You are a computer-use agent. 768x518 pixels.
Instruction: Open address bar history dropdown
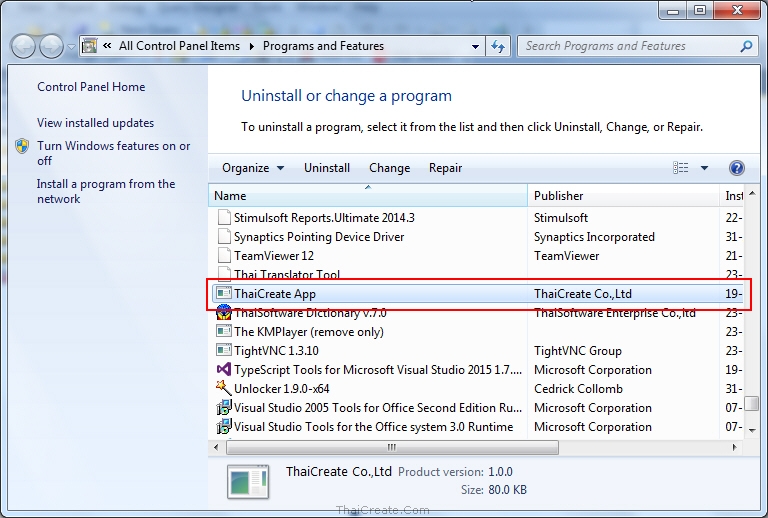[x=475, y=47]
